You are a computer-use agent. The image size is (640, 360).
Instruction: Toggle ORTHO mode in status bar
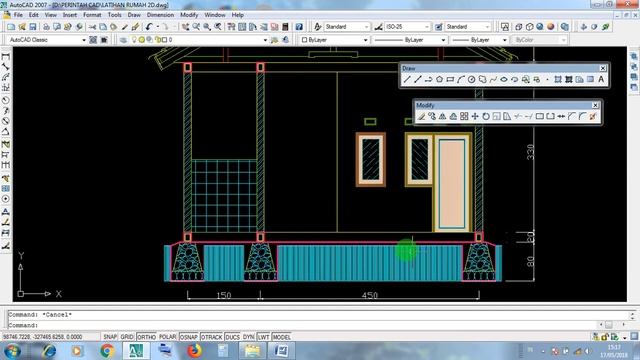tap(146, 337)
